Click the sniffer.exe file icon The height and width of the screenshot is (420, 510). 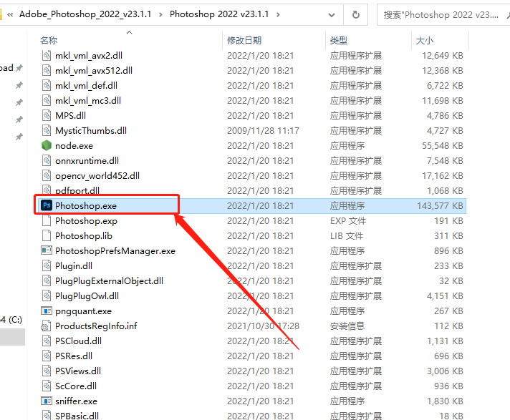point(47,401)
